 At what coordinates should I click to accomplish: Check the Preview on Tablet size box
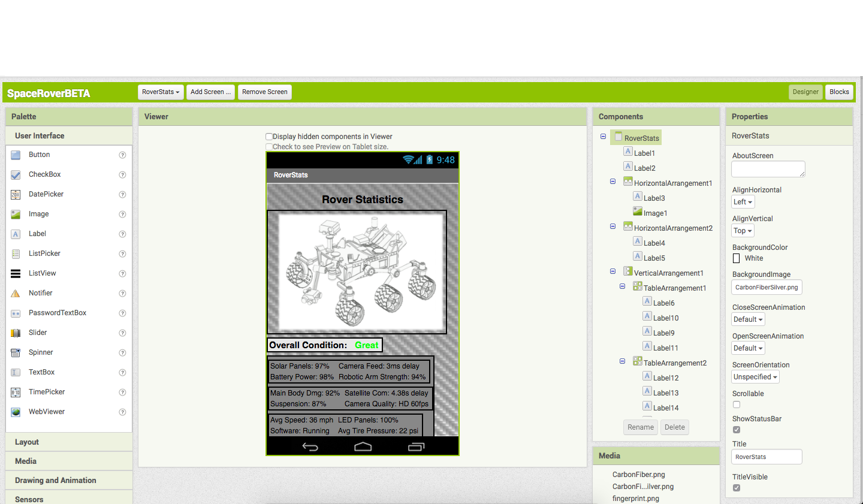pyautogui.click(x=269, y=147)
